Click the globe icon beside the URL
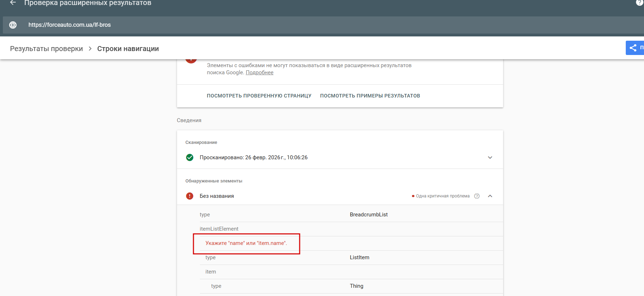 13,25
